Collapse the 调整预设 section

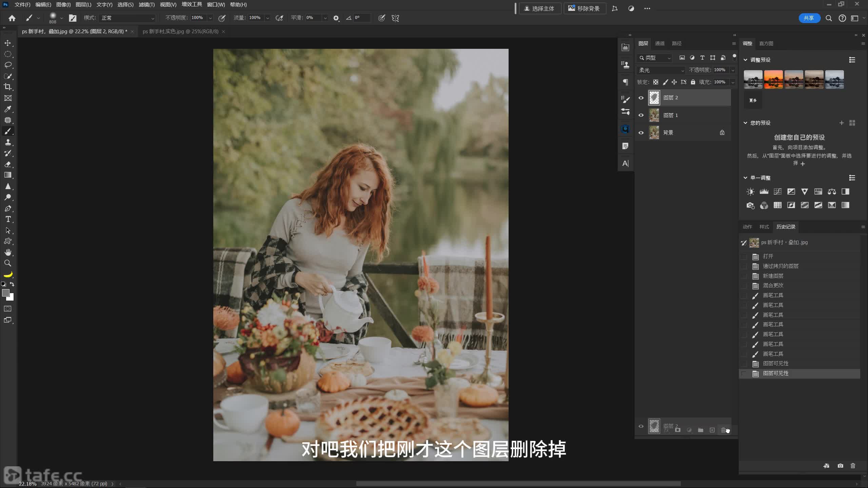coord(745,60)
